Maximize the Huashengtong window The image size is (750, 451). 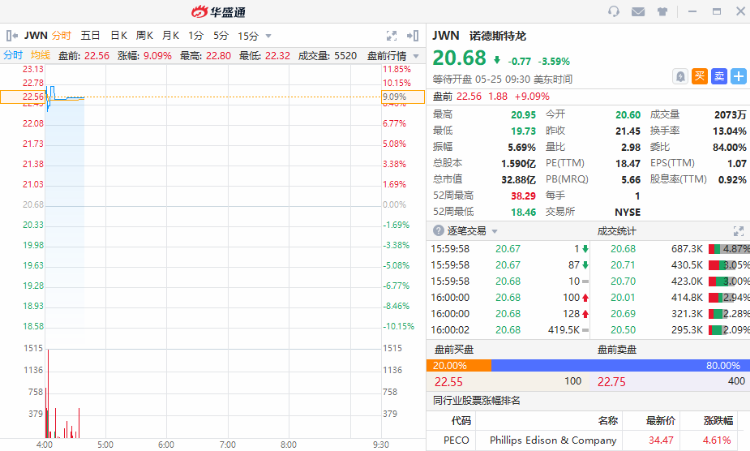click(717, 11)
